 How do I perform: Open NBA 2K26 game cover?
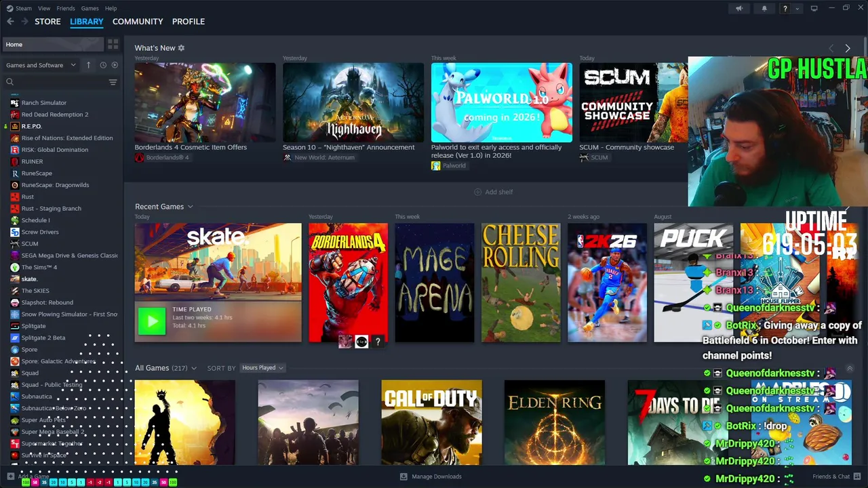(x=608, y=283)
